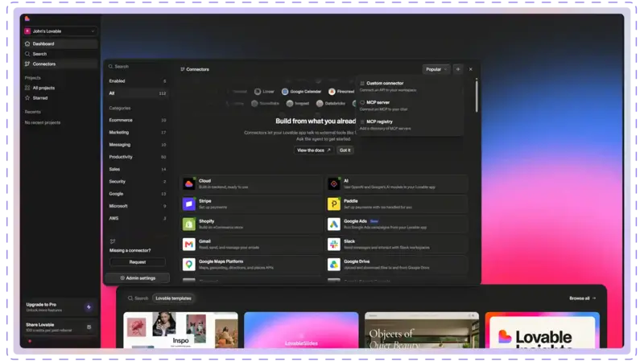Open Admin settings in the Connectors dialog
644x362 pixels.
pyautogui.click(x=138, y=278)
